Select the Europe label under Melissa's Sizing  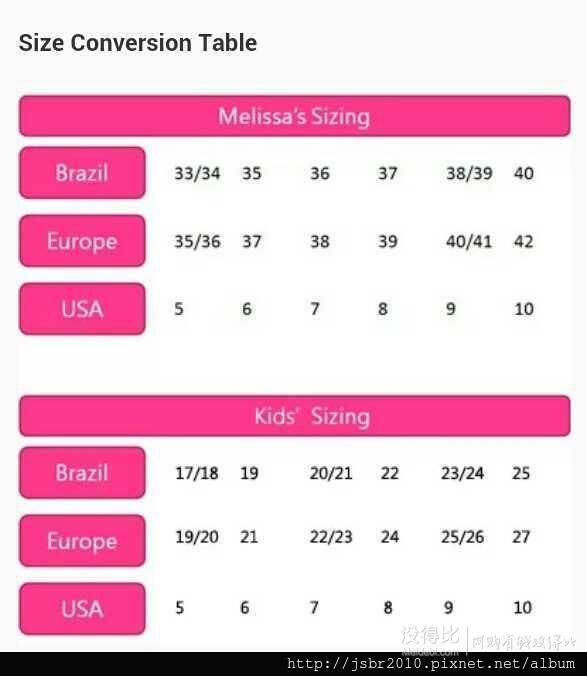point(82,241)
